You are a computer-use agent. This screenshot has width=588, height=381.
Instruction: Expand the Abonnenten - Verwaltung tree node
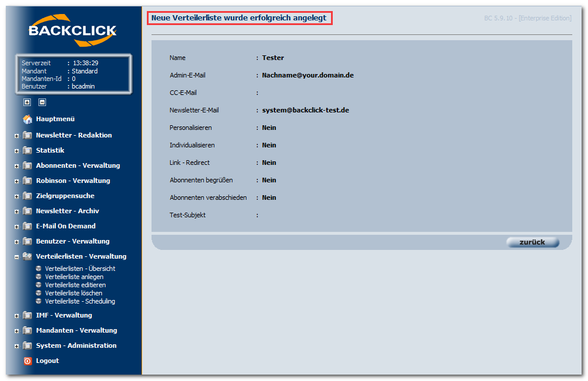(x=16, y=166)
